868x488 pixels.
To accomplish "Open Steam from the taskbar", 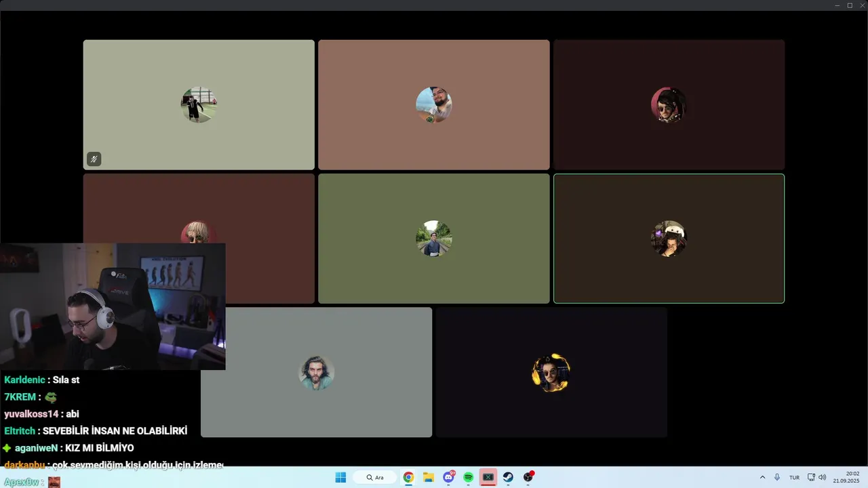I will click(508, 477).
